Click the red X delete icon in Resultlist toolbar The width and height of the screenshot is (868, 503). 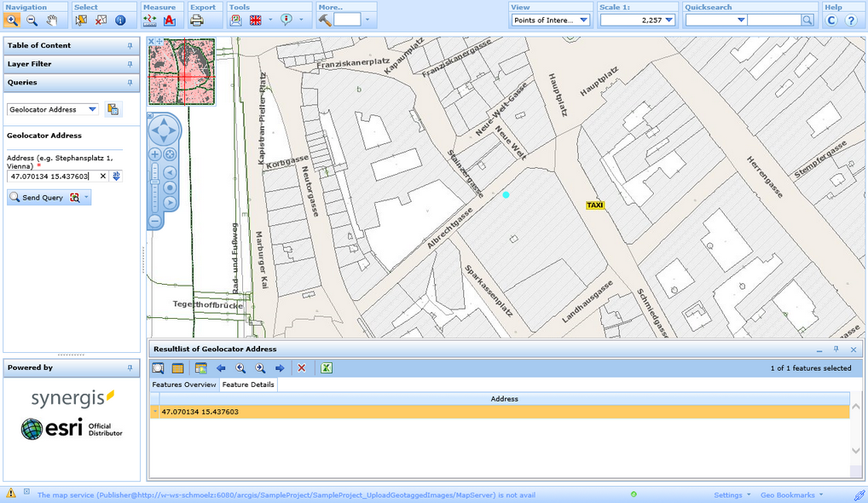pyautogui.click(x=302, y=368)
